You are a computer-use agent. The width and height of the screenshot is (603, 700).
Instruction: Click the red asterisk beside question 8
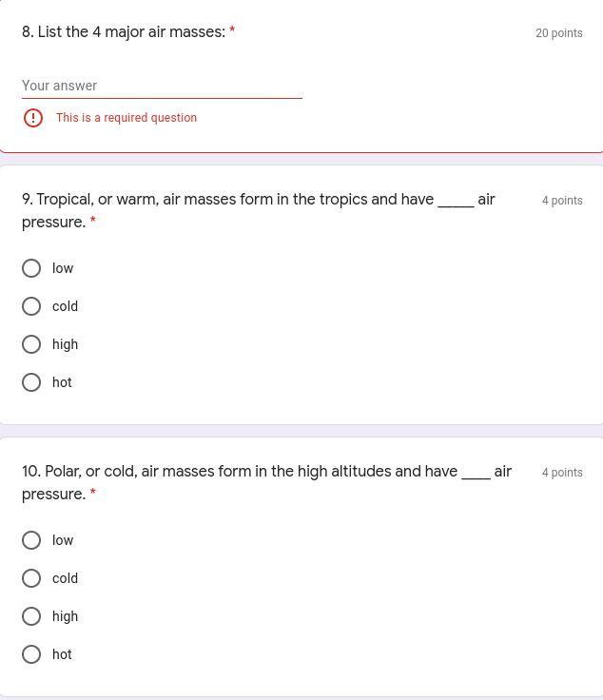[x=232, y=29]
